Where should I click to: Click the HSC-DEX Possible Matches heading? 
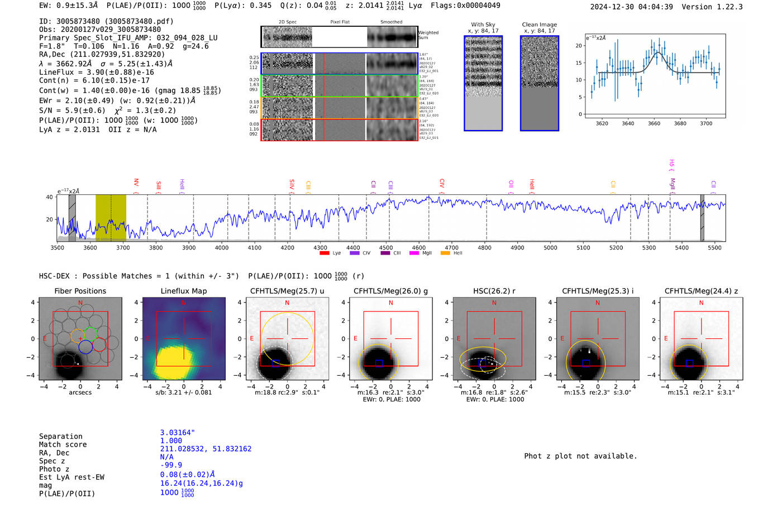coord(139,276)
